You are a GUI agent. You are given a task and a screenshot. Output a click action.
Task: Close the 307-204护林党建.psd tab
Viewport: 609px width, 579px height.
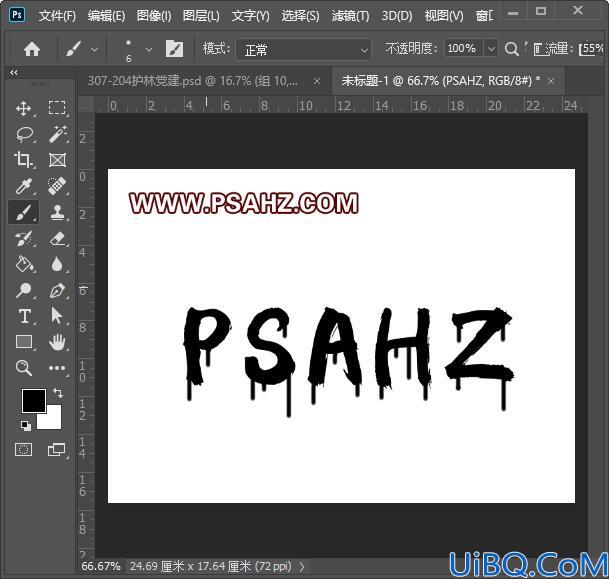click(317, 81)
